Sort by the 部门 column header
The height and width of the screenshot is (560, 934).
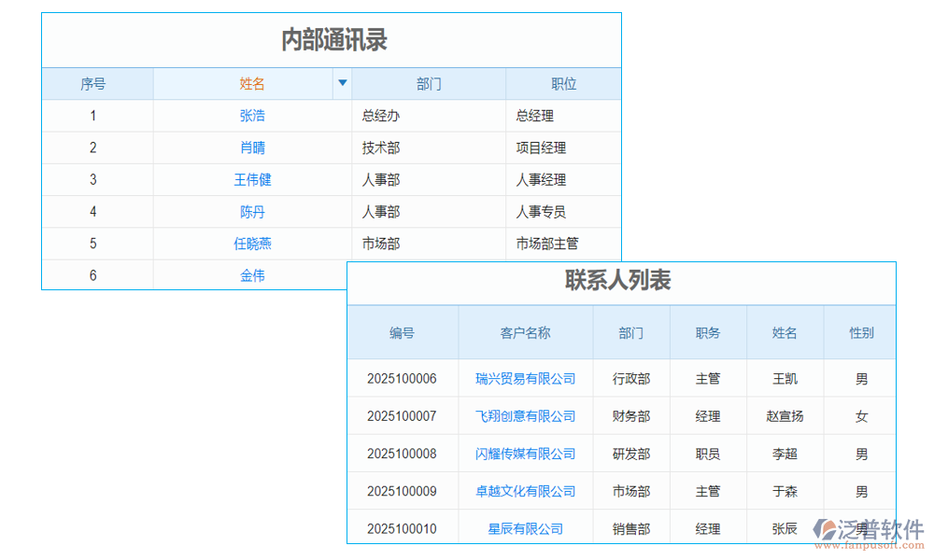[429, 83]
